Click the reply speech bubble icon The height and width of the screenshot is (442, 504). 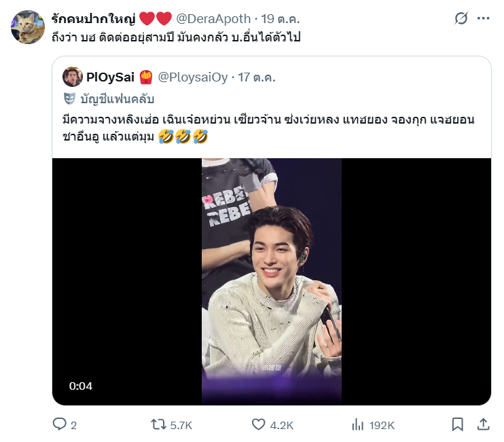(60, 424)
